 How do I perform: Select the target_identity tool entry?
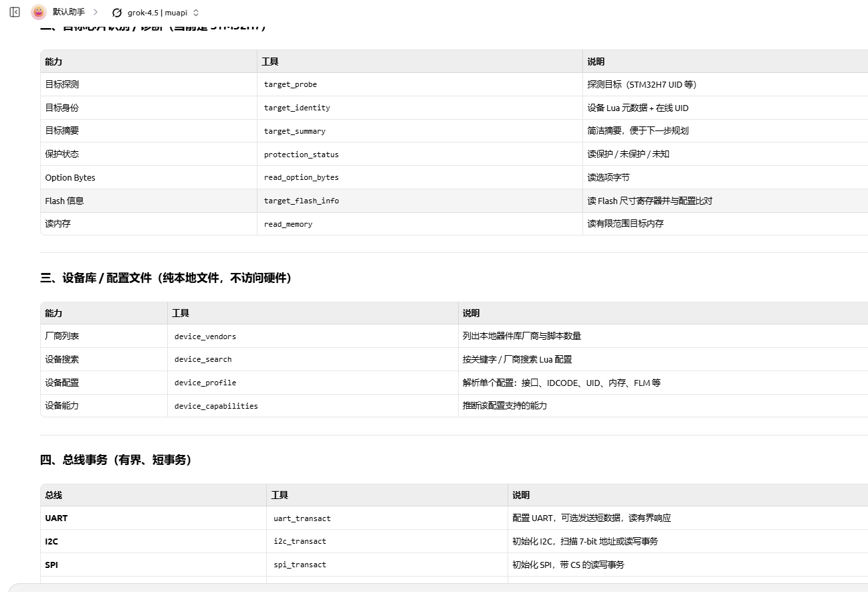tap(297, 108)
